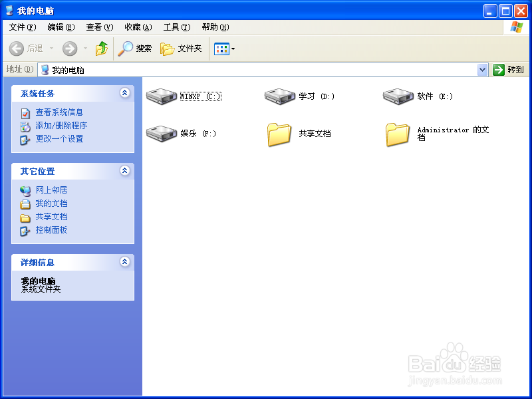
Task: Collapse the 其它位置 panel chevron
Action: (125, 170)
